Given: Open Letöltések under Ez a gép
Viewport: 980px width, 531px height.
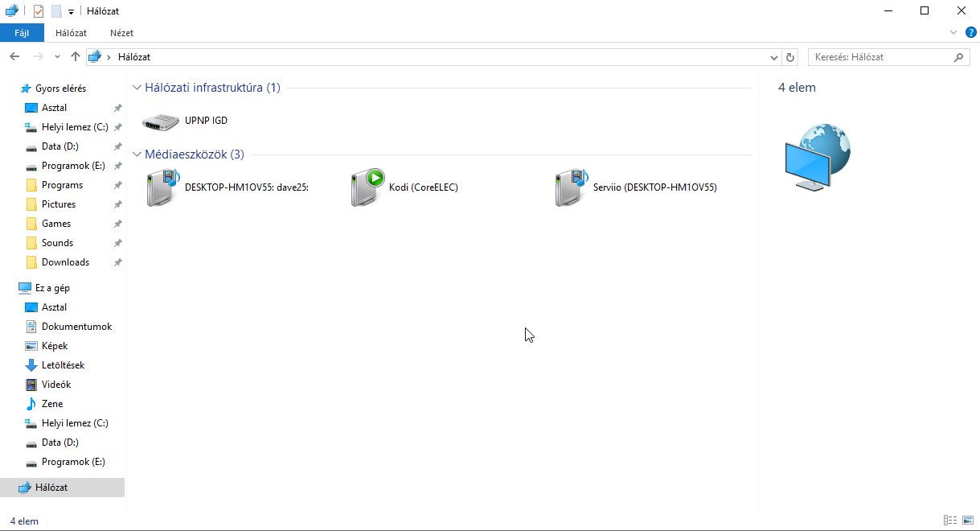Looking at the screenshot, I should 63,365.
